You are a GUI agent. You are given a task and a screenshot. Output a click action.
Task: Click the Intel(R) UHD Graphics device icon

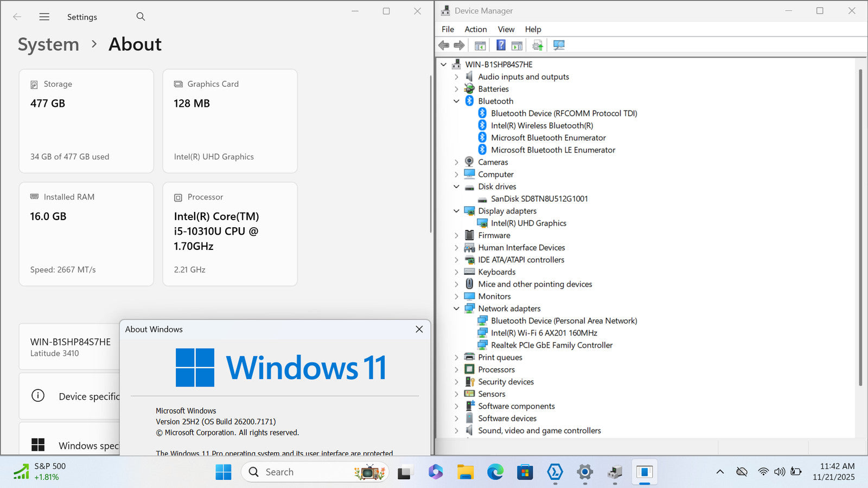pos(482,223)
